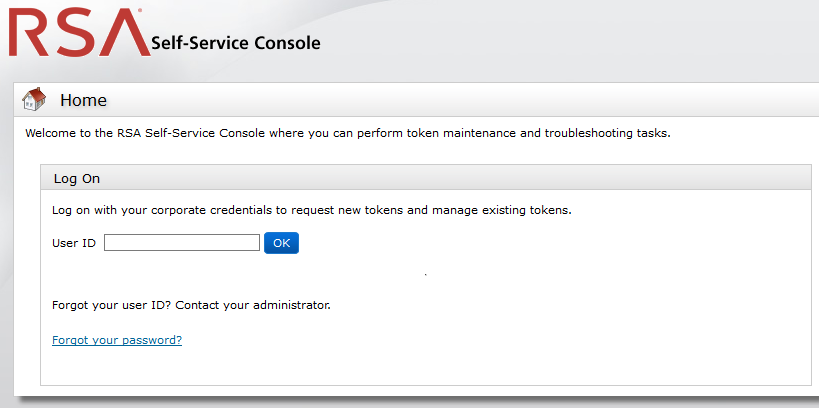The image size is (819, 408).
Task: Click inside the User ID text field
Action: coord(182,243)
